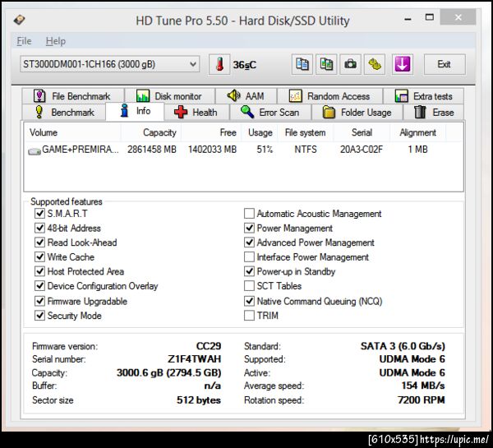Click the 7200 RPM rotation speed value
Viewport: 493px width, 448px height.
point(422,400)
